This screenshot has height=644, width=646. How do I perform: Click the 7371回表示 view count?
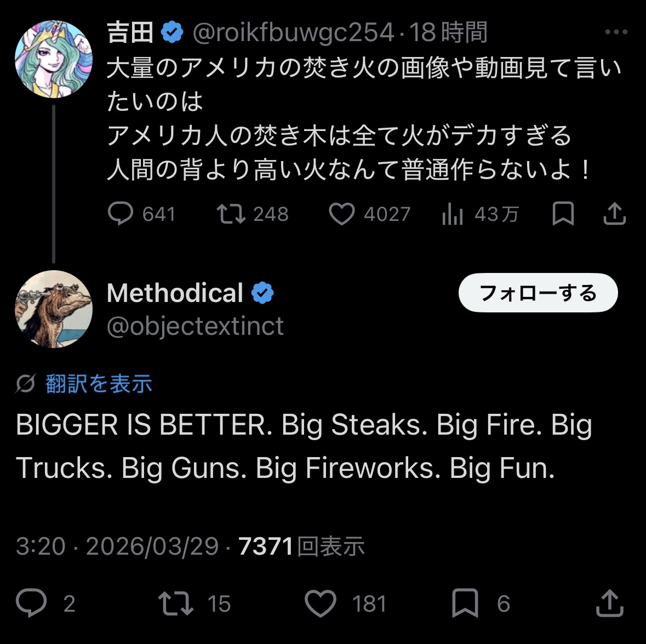(x=301, y=546)
